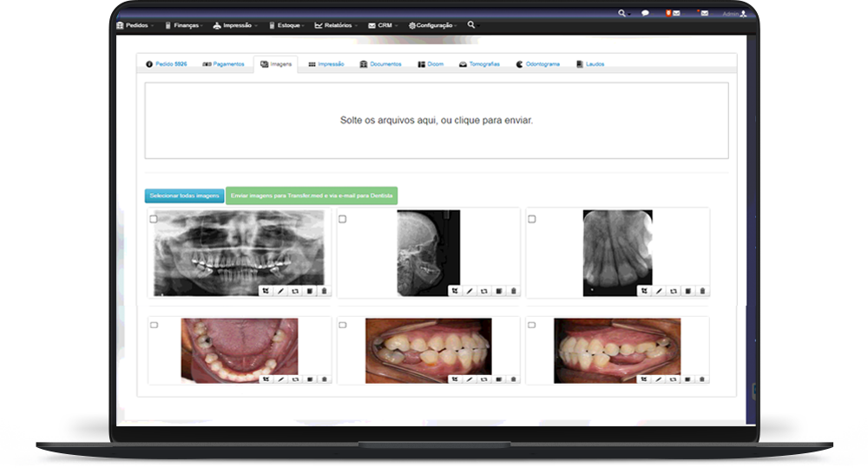Expand the Configuração dropdown menu

tap(432, 25)
